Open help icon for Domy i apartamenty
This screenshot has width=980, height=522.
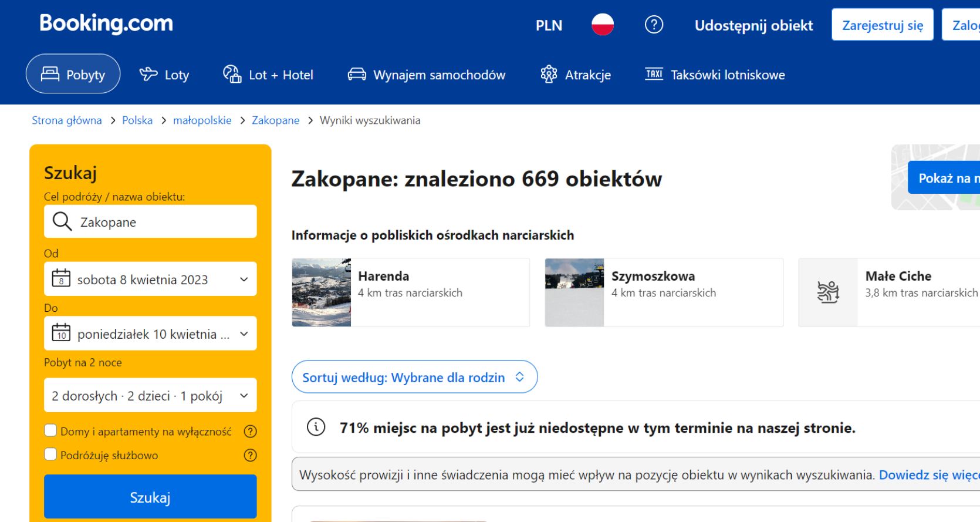point(251,432)
